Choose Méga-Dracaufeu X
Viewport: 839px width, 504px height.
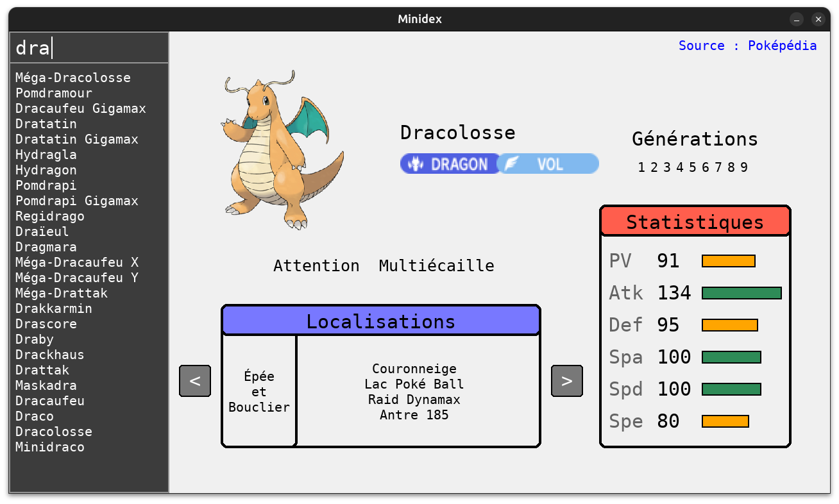click(x=77, y=262)
